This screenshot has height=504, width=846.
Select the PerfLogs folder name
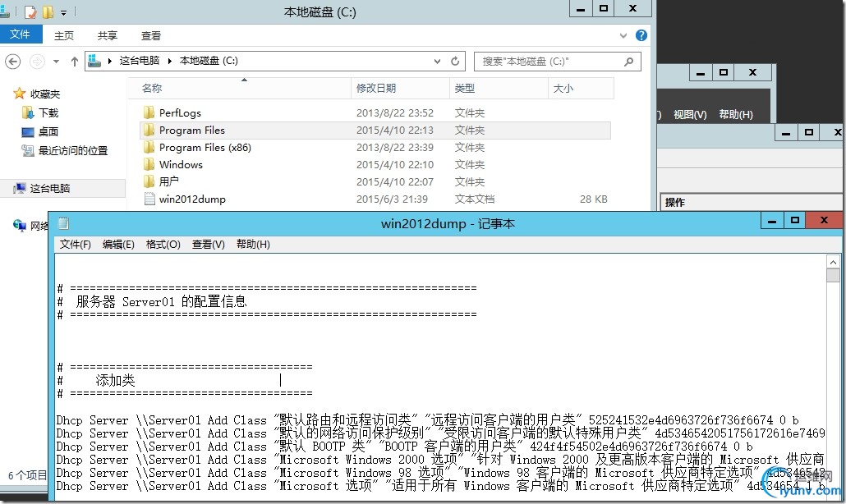(180, 112)
